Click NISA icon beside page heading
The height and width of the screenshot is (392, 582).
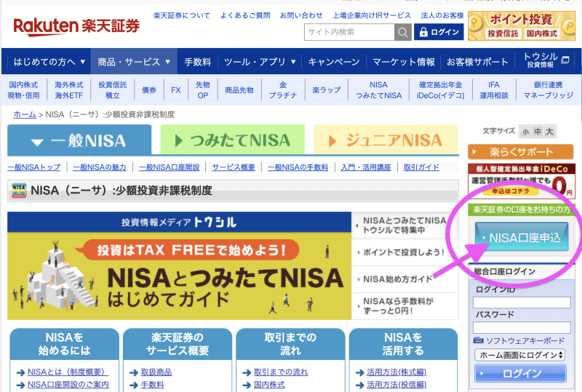tap(19, 191)
